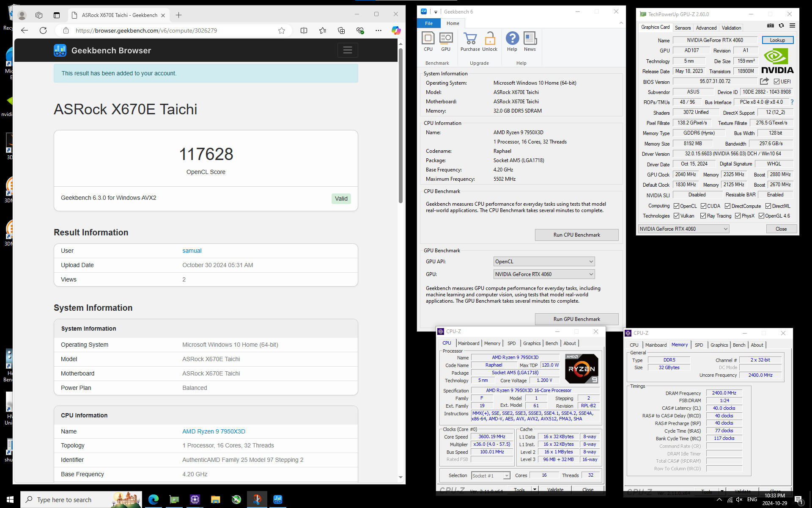
Task: Toggle the DirectML checkbox in GPU-Z
Action: tap(768, 206)
